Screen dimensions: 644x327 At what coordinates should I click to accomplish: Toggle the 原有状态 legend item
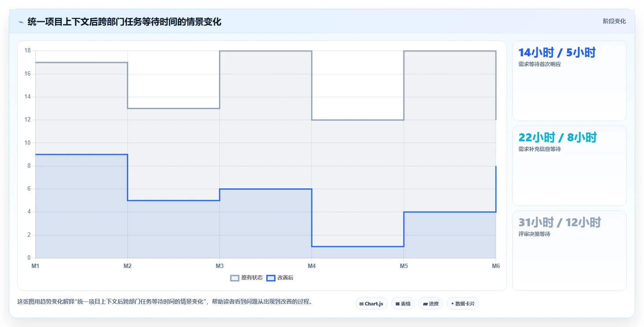click(x=247, y=278)
